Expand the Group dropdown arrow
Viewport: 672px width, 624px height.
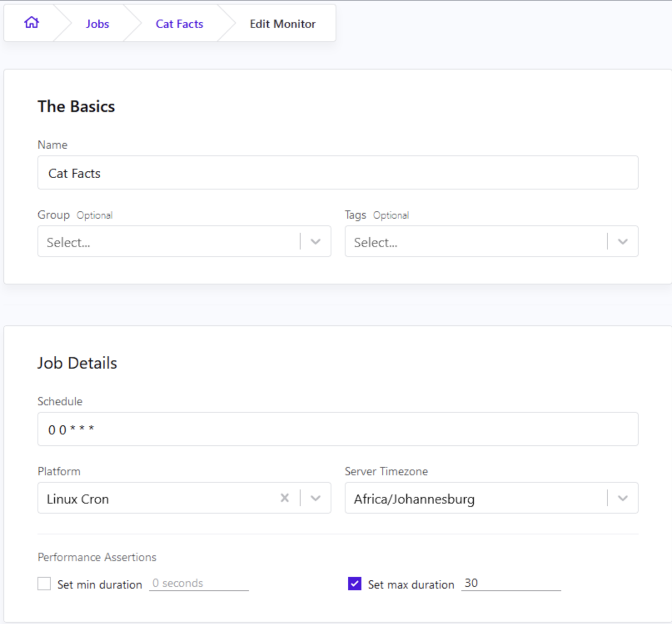(316, 242)
